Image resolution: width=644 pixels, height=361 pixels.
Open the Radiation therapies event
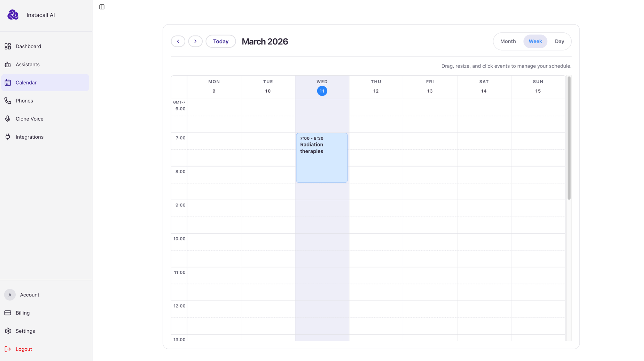321,158
